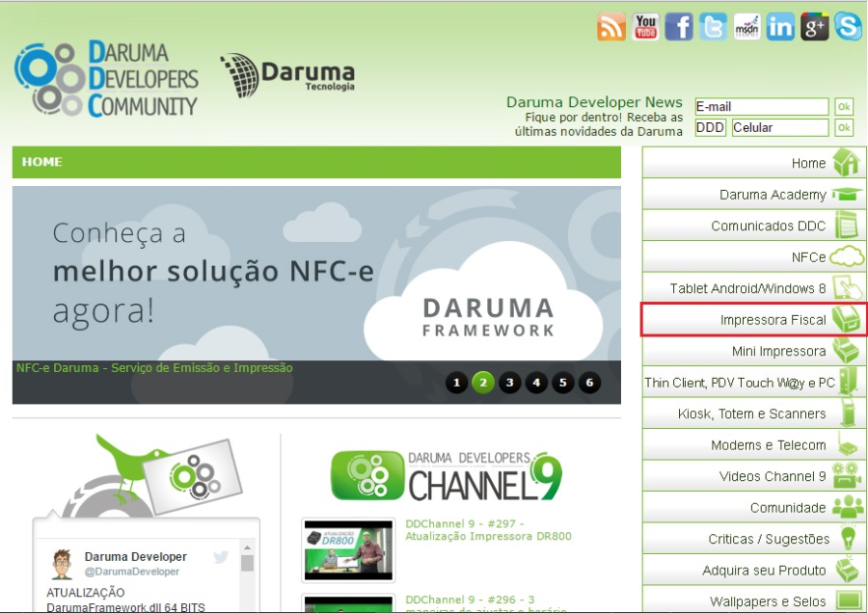Open the MSDN icon
Viewport: 868px width, 613px height.
click(746, 27)
